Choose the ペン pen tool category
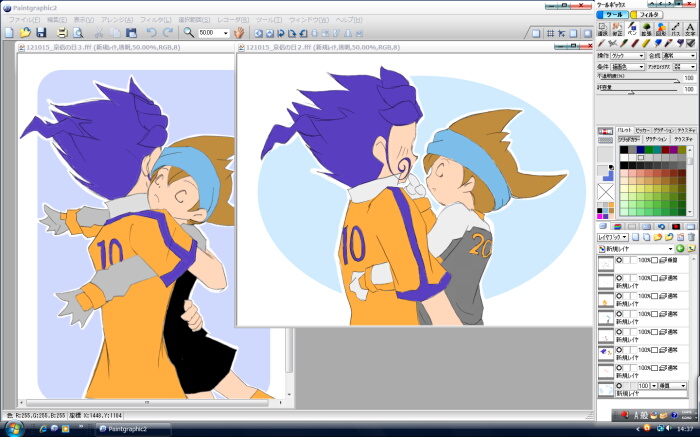Screen dimensions: 700x437 coord(632,29)
